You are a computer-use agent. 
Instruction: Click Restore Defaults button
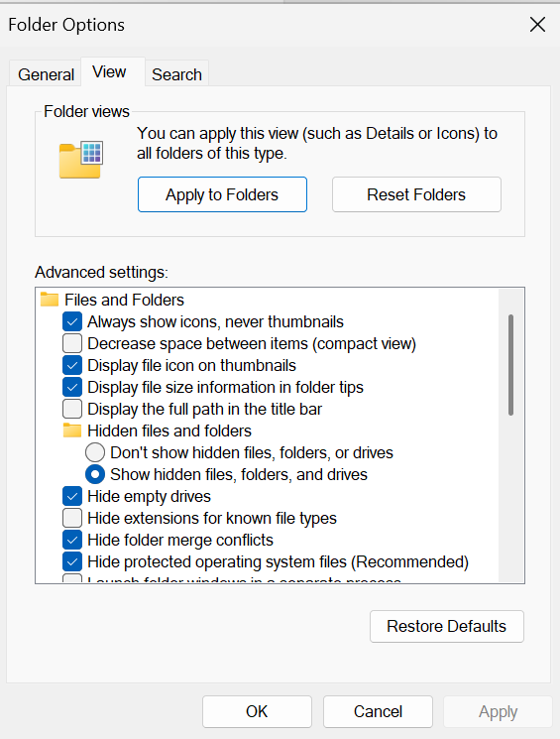click(x=446, y=626)
